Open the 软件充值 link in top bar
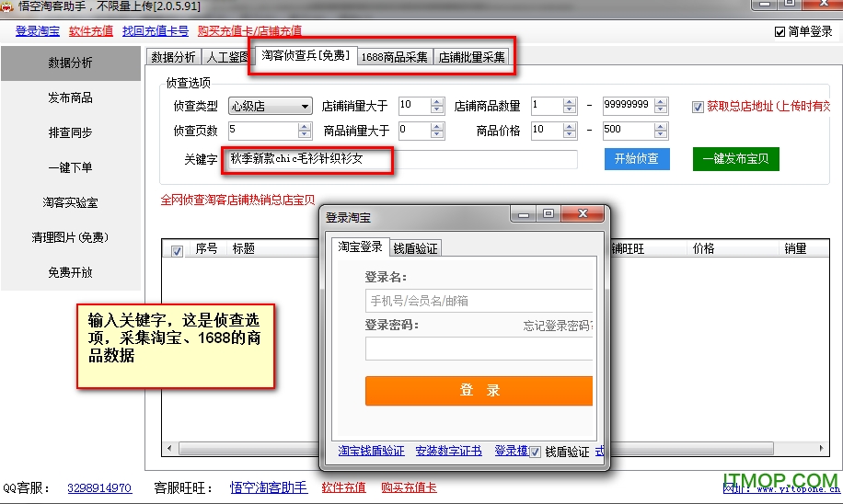This screenshot has width=843, height=504. click(x=91, y=31)
